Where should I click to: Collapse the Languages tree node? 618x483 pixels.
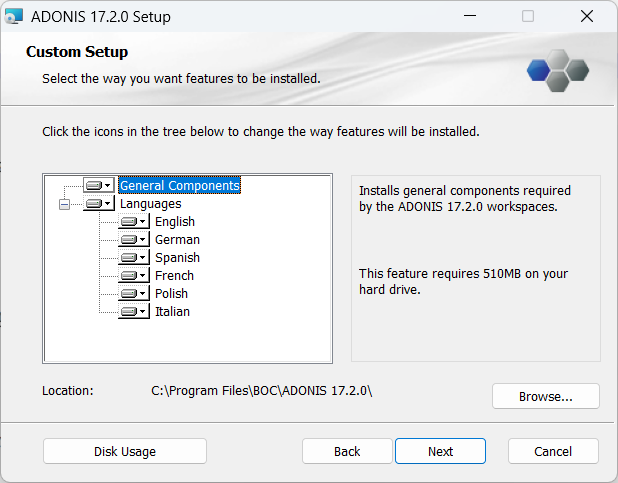(x=64, y=204)
